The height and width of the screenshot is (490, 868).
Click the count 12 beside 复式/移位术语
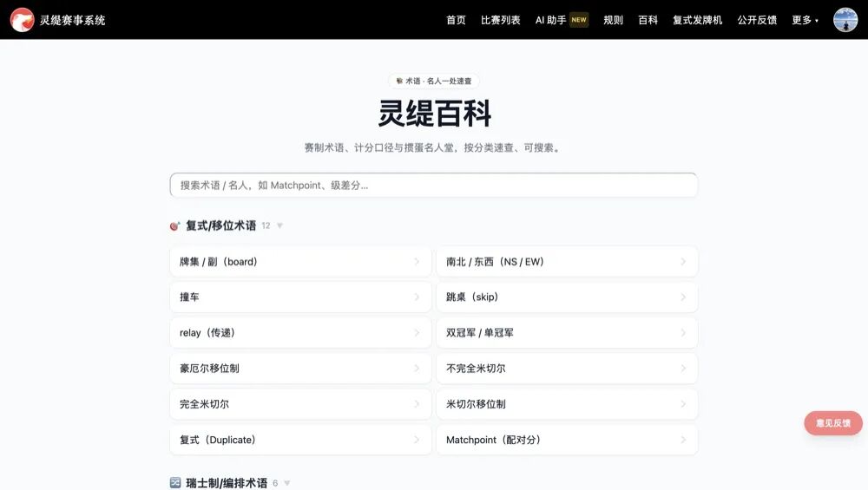[x=266, y=225]
